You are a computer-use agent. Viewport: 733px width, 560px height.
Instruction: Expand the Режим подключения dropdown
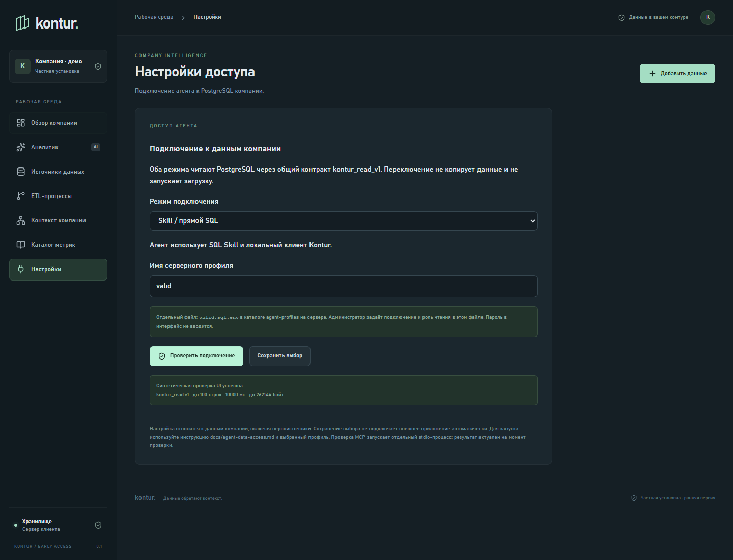click(x=344, y=221)
